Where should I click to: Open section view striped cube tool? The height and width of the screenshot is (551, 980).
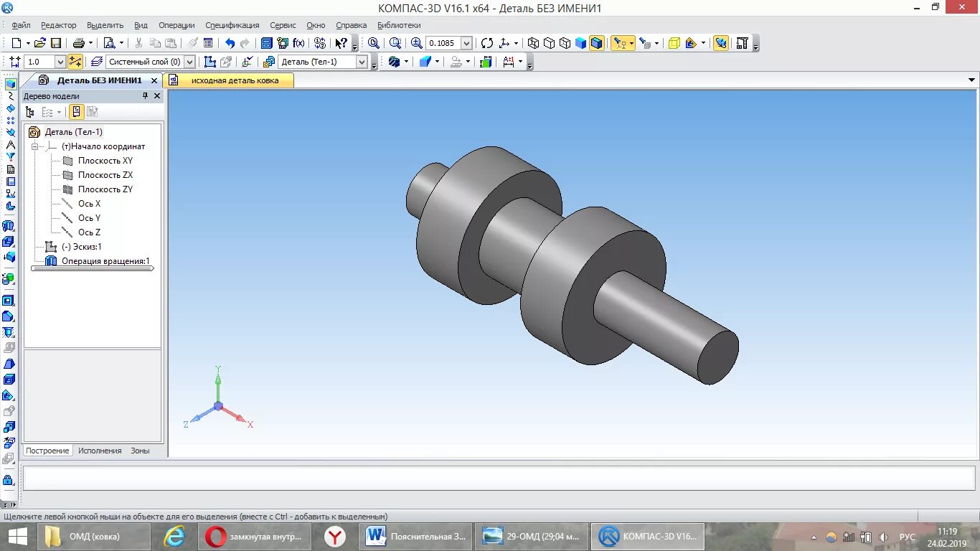click(x=393, y=62)
